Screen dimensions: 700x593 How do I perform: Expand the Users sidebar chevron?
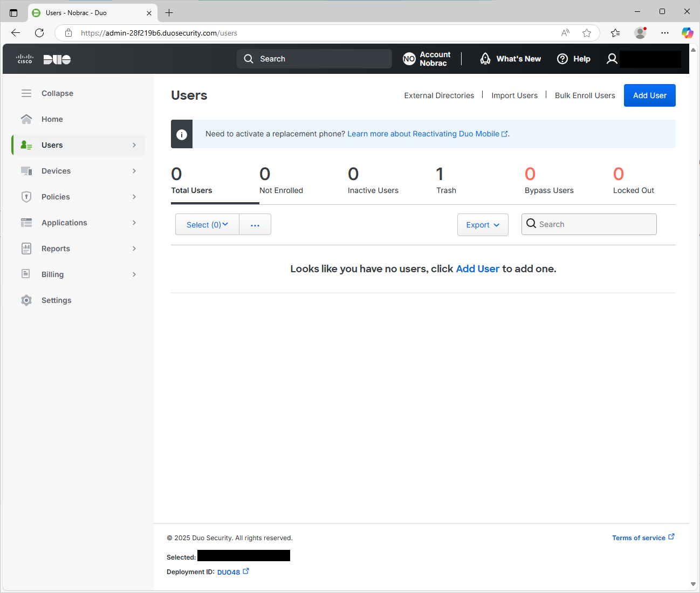pos(134,145)
